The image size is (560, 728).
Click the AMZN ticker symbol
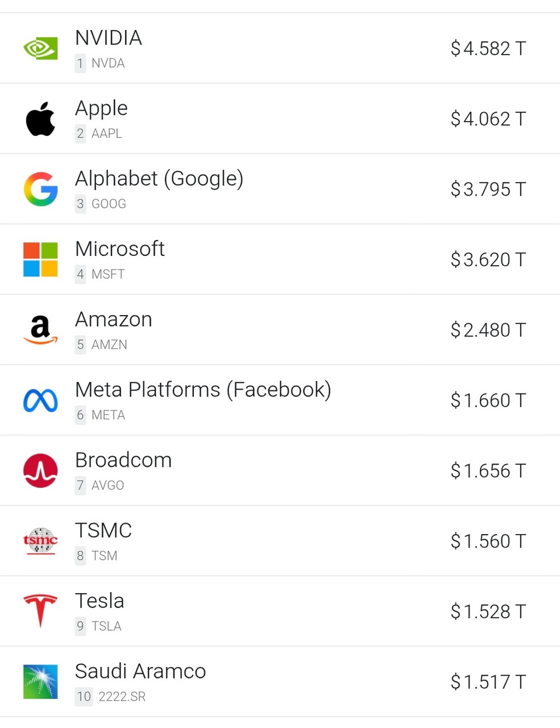(109, 345)
